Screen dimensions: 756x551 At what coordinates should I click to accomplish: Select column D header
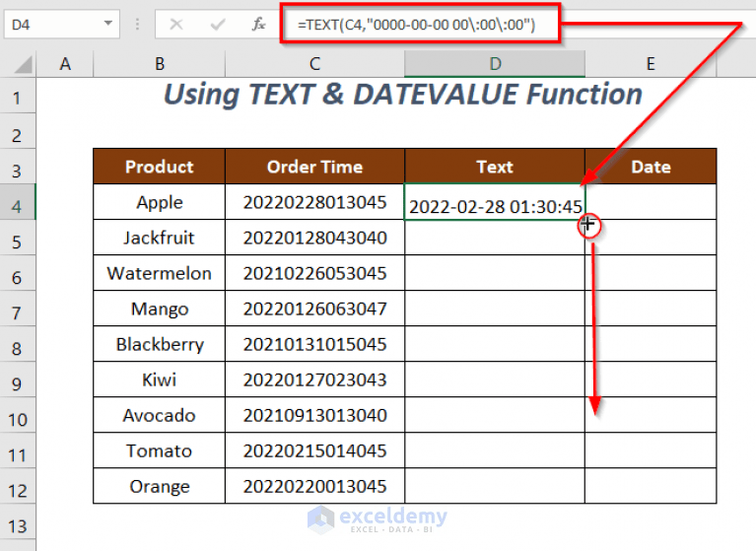(x=495, y=64)
